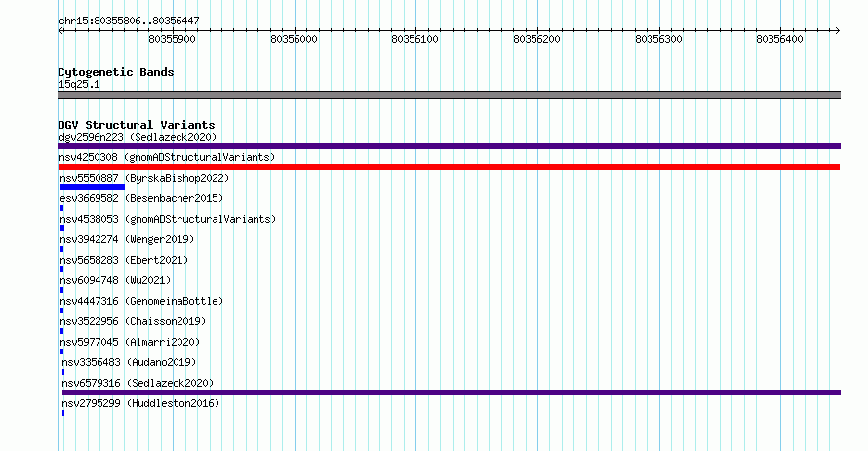Open the nsv6094748 (Wu2021) variant
This screenshot has width=868, height=451.
coord(115,280)
